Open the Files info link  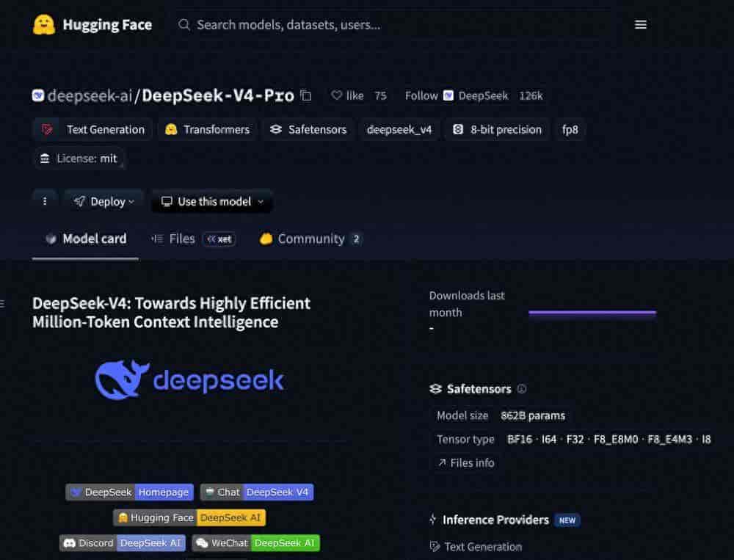pyautogui.click(x=466, y=463)
